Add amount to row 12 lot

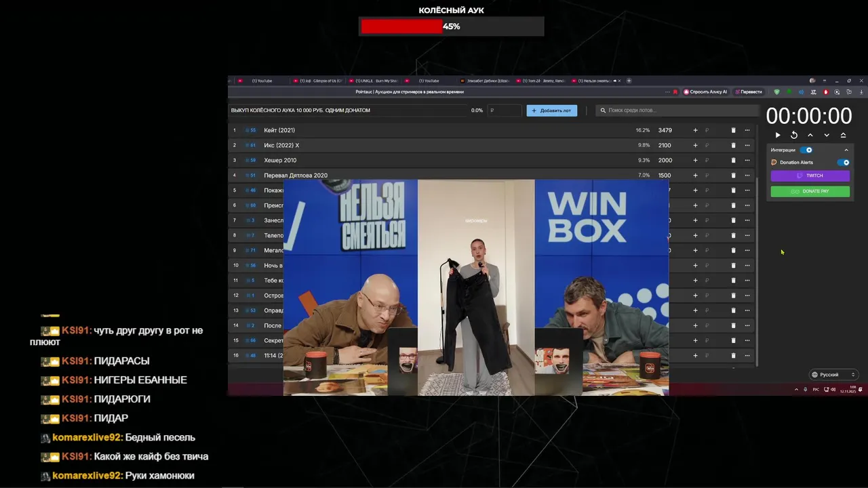pyautogui.click(x=695, y=296)
